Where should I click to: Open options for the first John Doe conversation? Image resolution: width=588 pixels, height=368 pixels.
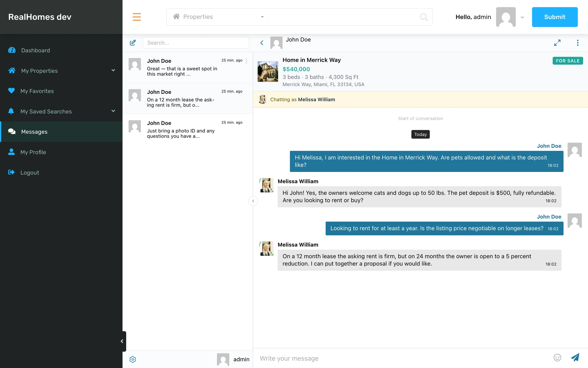(x=246, y=61)
